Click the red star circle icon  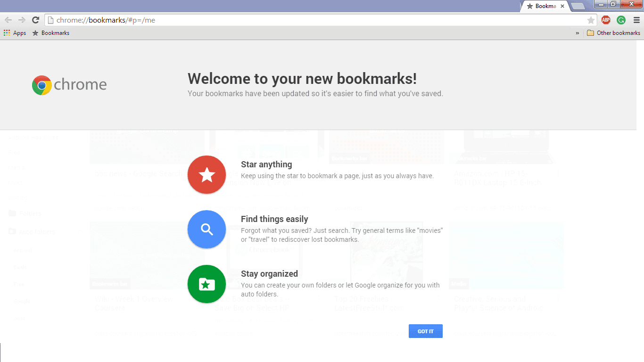tap(207, 175)
